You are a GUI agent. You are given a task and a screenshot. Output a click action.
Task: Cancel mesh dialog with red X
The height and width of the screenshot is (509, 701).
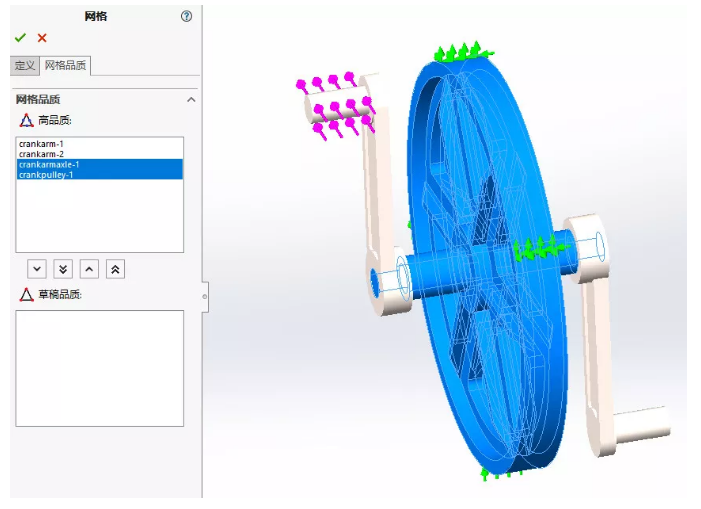click(42, 38)
